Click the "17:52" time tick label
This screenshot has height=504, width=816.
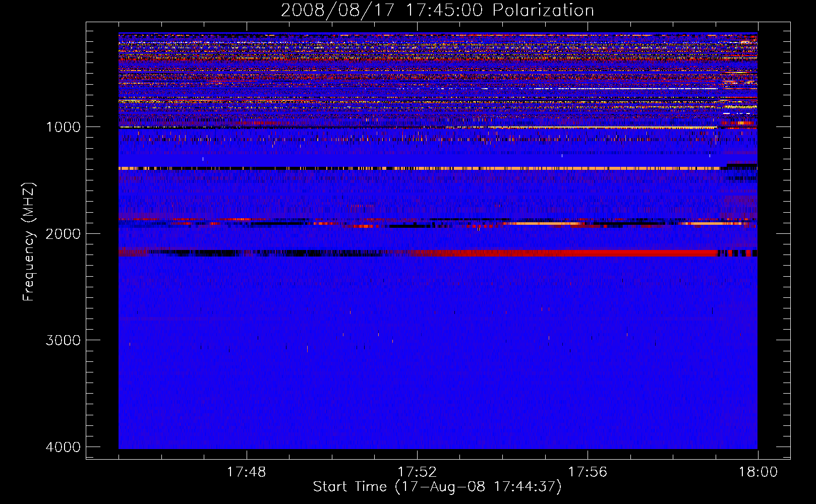(417, 472)
